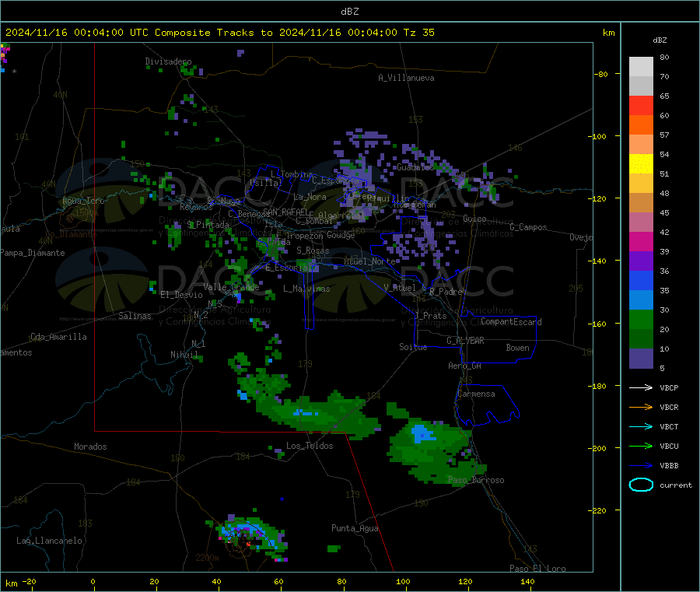This screenshot has height=592, width=700.
Task: Click the SAN_RAFAEL city label
Action: (x=285, y=212)
